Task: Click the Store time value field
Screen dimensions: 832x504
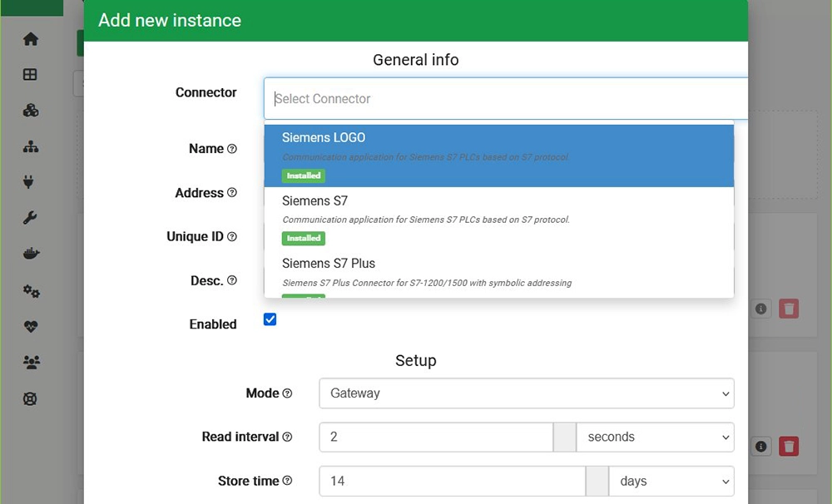Action: [x=452, y=482]
